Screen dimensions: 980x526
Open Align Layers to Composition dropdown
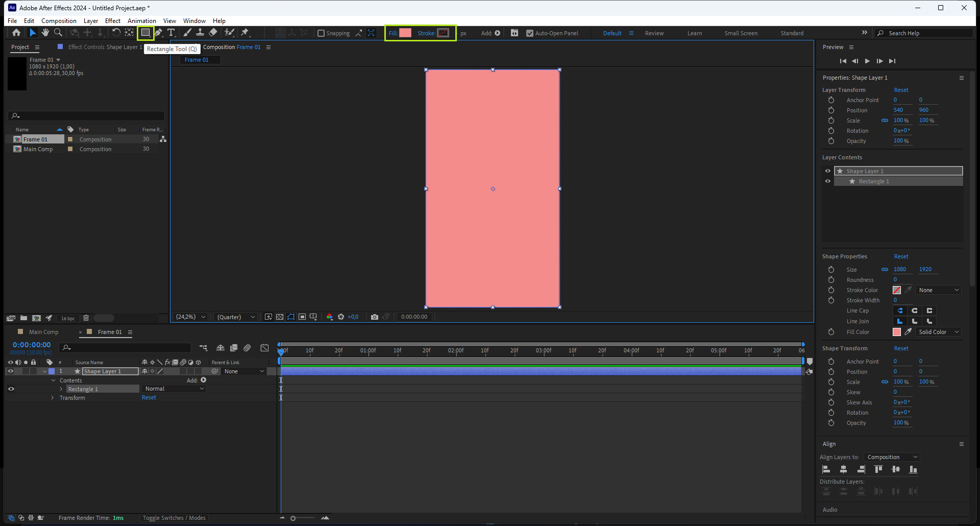[892, 457]
